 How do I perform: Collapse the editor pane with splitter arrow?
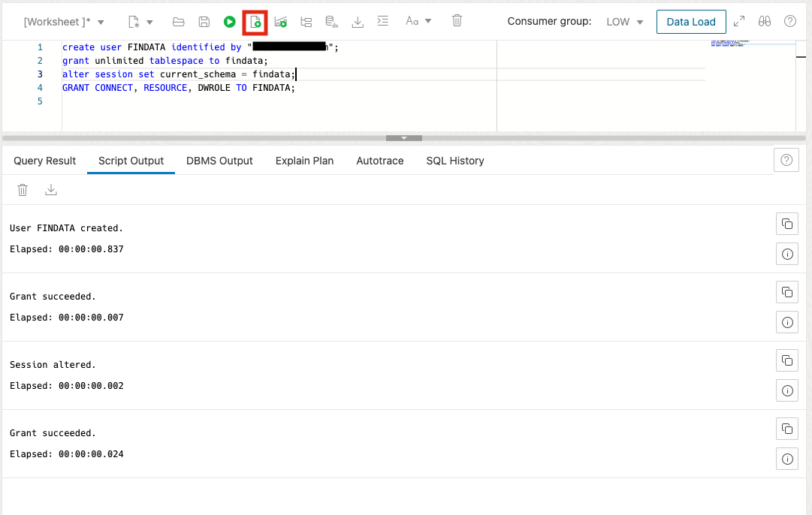coord(404,138)
